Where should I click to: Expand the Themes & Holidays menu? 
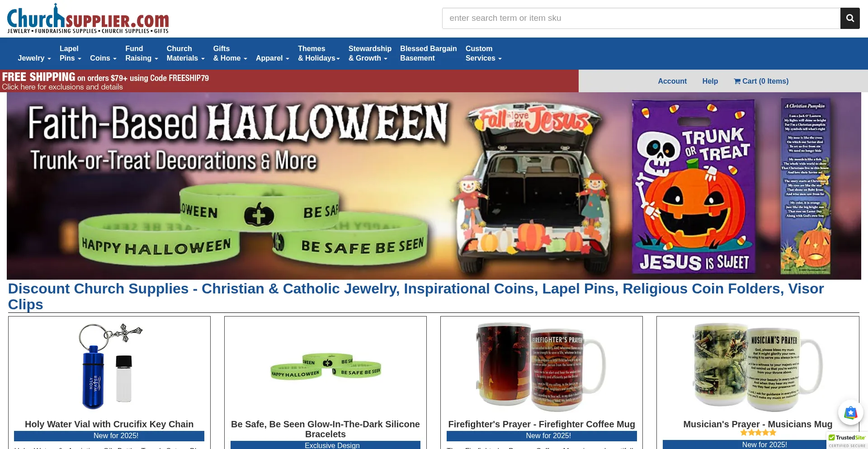319,53
